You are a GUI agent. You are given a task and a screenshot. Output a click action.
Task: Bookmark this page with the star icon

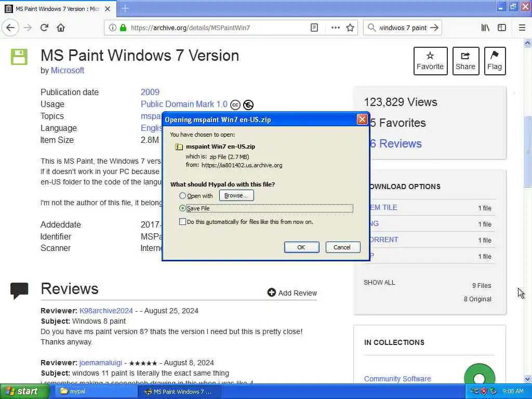coord(350,28)
